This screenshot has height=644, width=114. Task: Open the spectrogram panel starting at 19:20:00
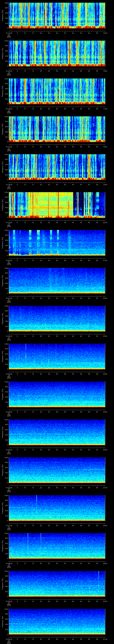pyautogui.click(x=57, y=243)
